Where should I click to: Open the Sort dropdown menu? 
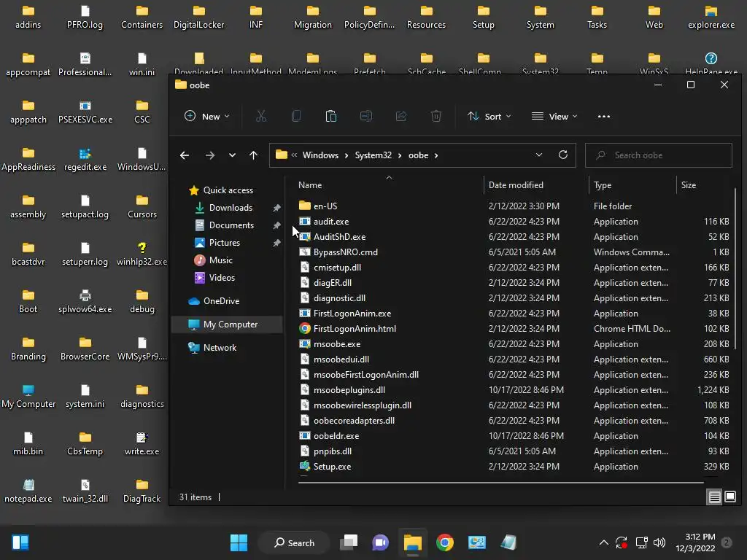click(x=489, y=116)
